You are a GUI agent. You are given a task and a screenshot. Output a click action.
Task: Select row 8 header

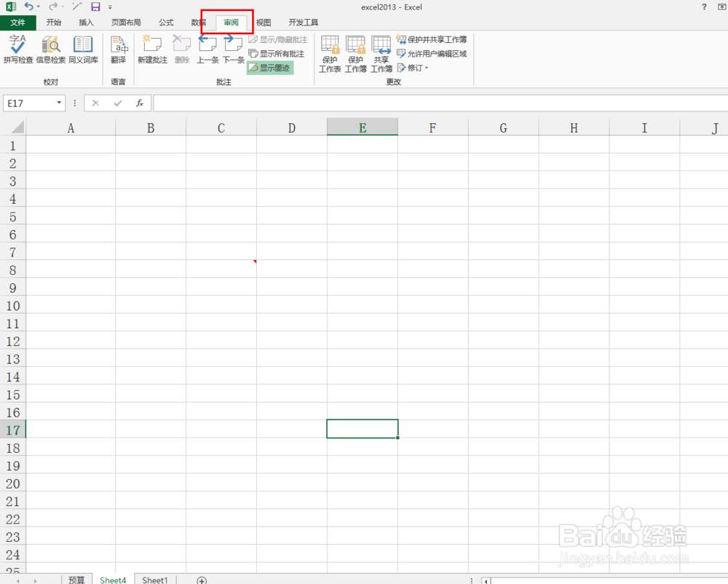[x=12, y=270]
